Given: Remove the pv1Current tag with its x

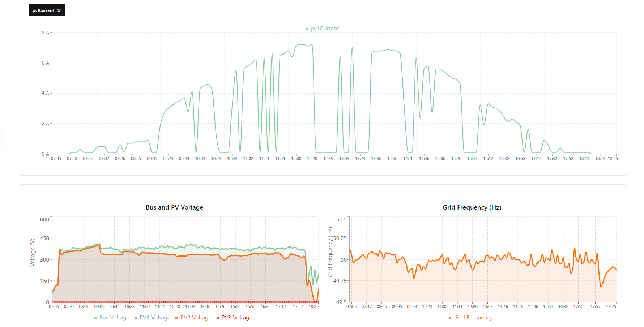Looking at the screenshot, I should click(x=59, y=11).
